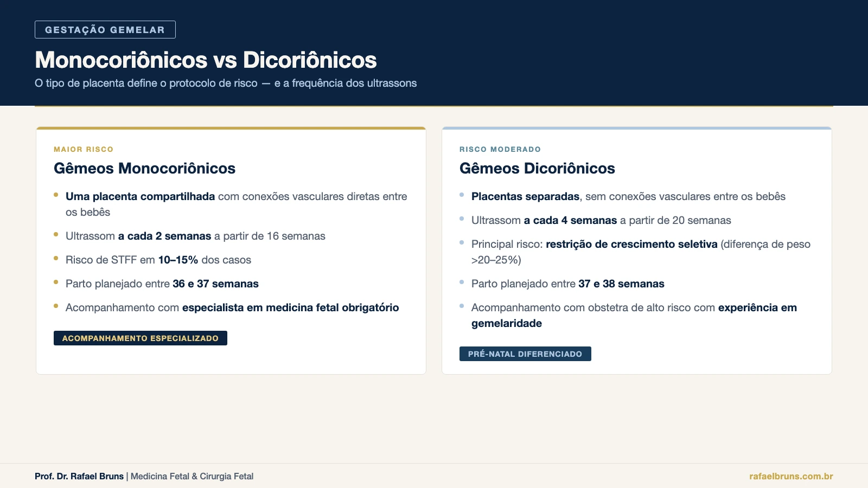Click the Prof. Dr. Rafael Bruns footer credit
The image size is (868, 488).
tap(79, 476)
